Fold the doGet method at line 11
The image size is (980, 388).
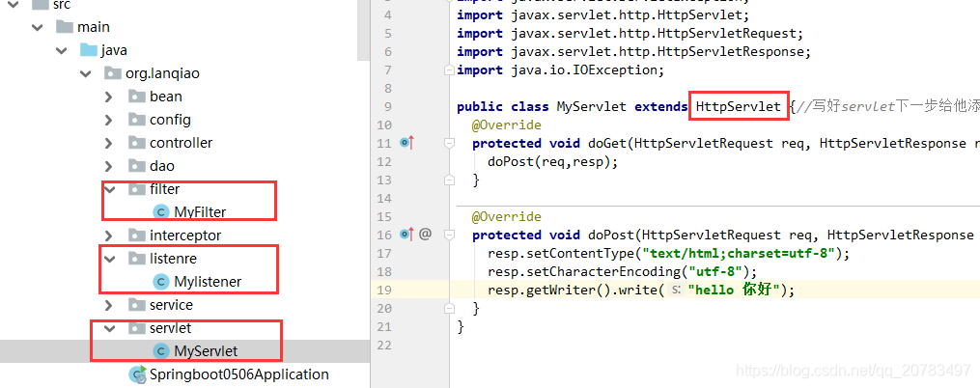click(449, 143)
